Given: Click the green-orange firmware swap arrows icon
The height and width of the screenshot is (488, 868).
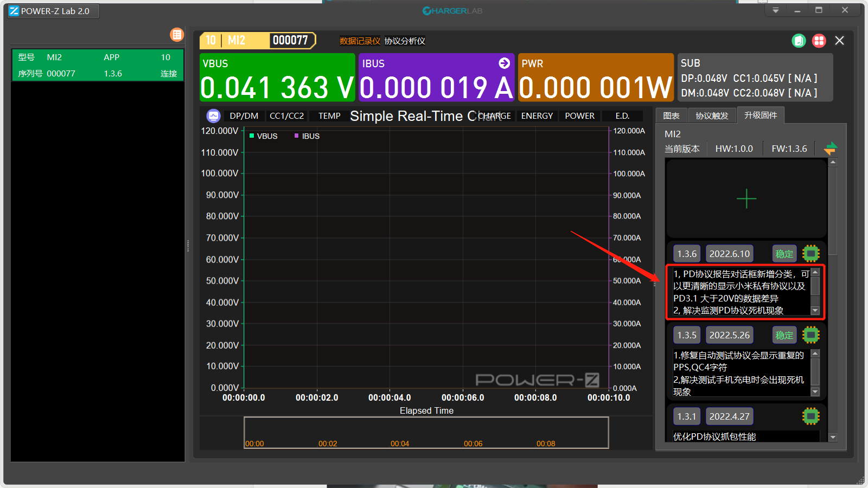Looking at the screenshot, I should (x=830, y=148).
